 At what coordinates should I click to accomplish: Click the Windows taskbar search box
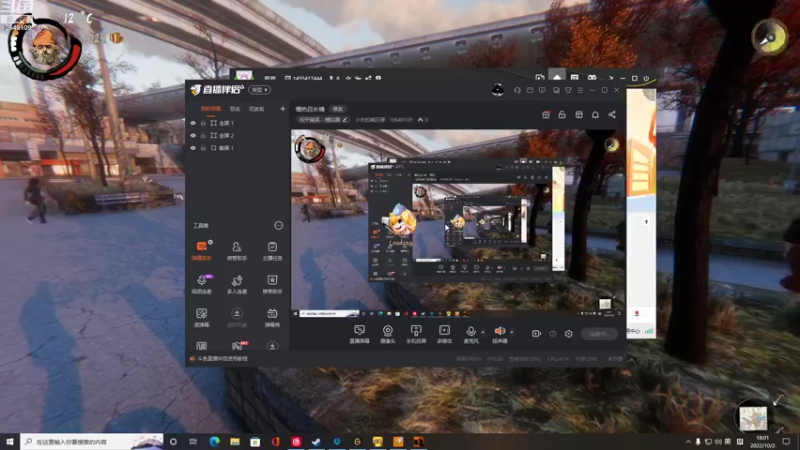tap(92, 441)
